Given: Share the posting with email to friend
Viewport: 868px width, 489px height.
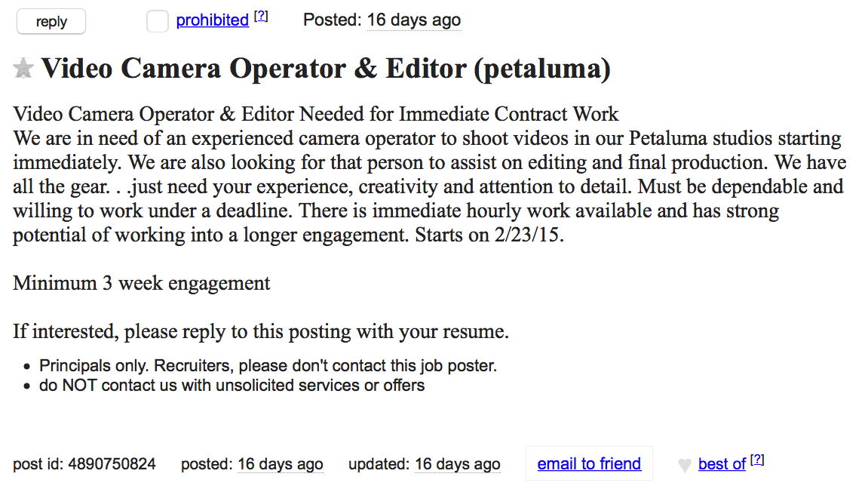Looking at the screenshot, I should tap(589, 463).
